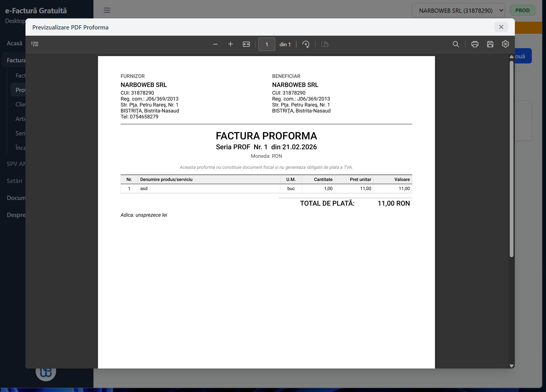Zoom out on the PDF preview
Viewport: 546px width, 392px height.
click(x=215, y=44)
